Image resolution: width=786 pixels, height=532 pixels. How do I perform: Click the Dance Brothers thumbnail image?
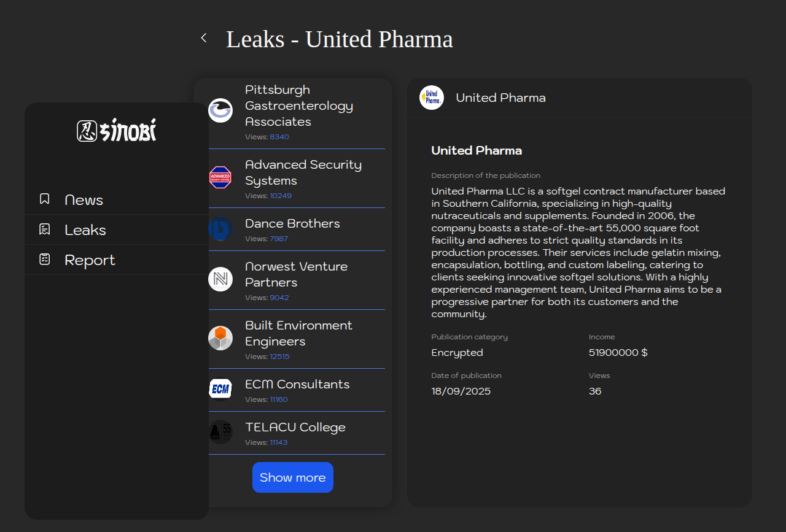click(x=220, y=228)
